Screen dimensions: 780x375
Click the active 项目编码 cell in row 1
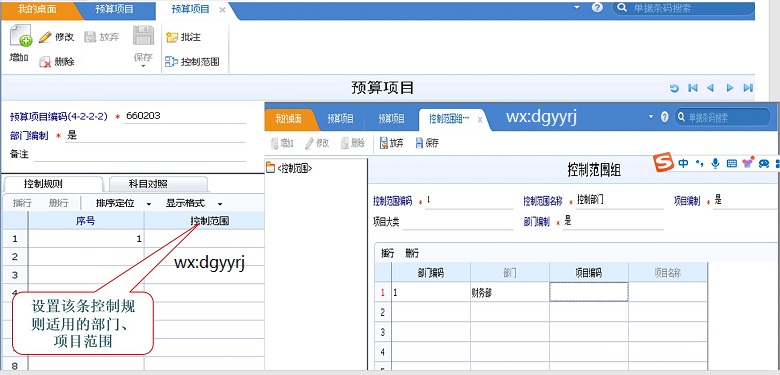tap(588, 292)
